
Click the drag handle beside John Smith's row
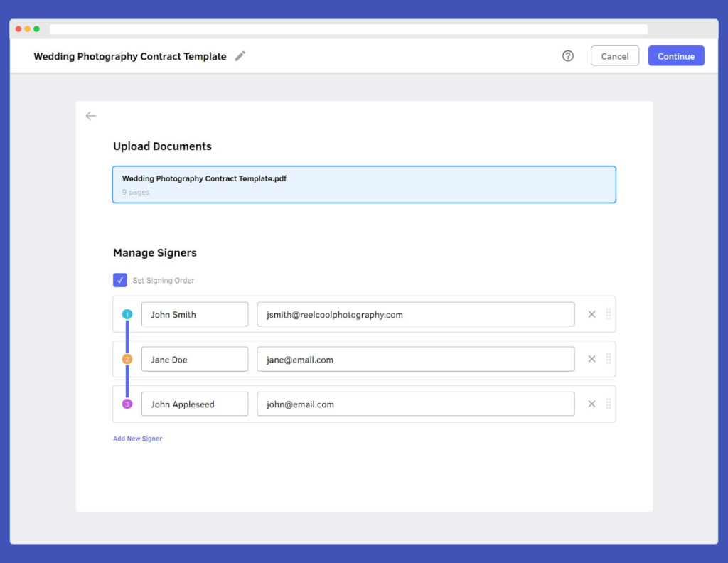[608, 313]
